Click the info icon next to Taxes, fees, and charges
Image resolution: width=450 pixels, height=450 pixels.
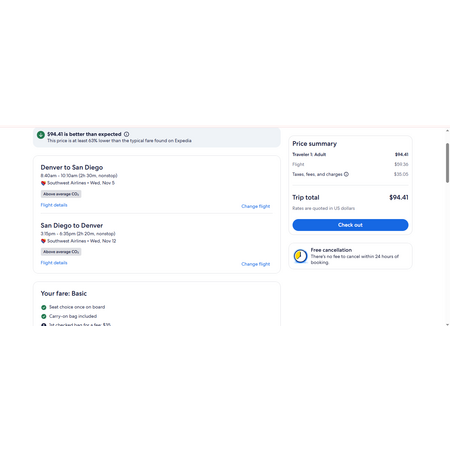[x=346, y=174]
